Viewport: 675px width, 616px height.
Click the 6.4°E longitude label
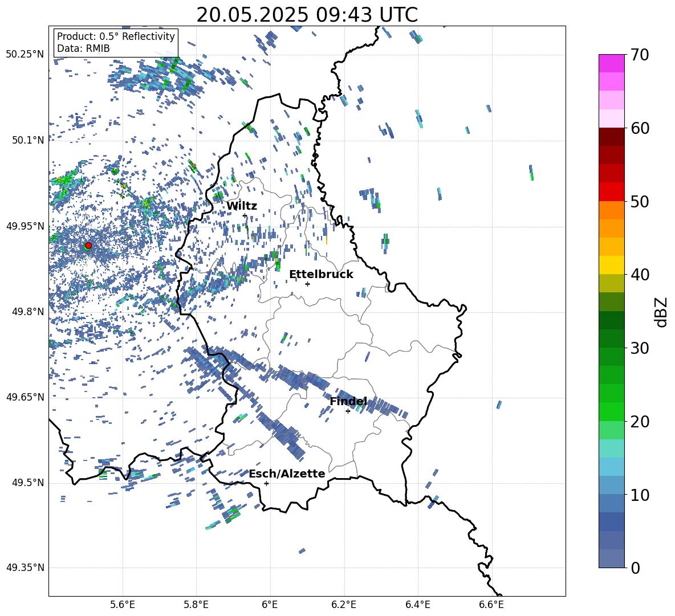(417, 605)
